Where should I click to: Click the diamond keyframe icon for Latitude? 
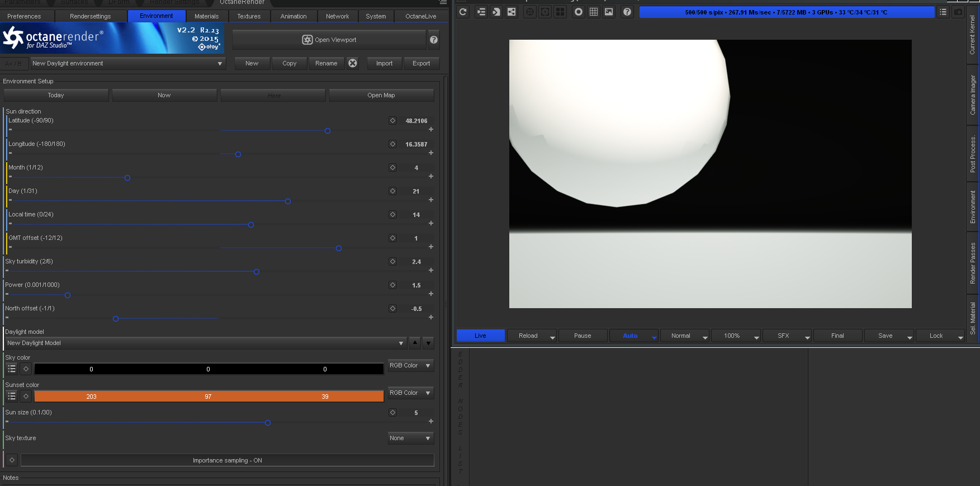coord(392,121)
